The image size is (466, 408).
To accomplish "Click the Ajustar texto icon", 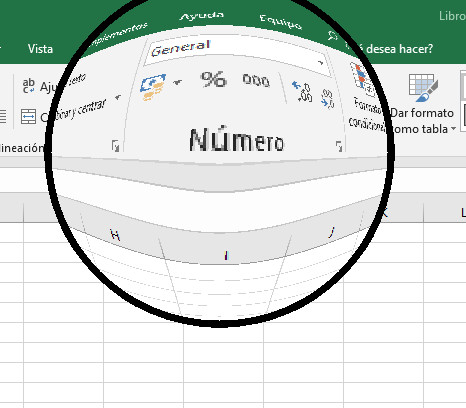I will [28, 86].
